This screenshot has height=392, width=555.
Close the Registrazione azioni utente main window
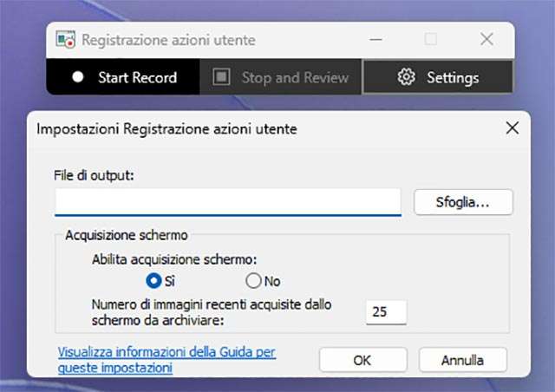click(x=486, y=40)
